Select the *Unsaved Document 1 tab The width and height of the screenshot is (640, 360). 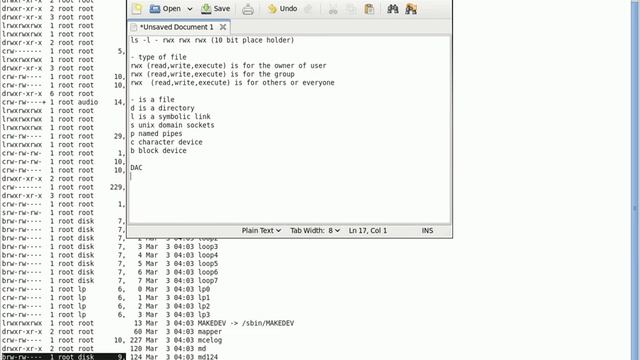coord(176,27)
